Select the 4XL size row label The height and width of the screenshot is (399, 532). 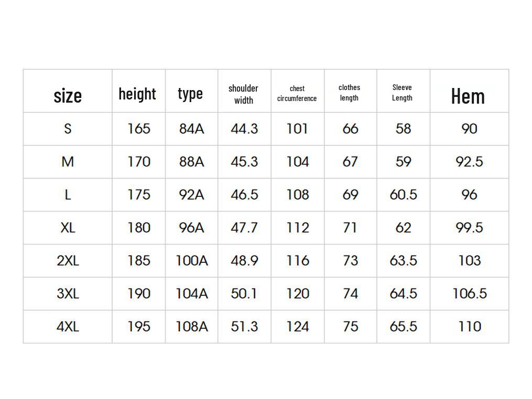click(68, 327)
